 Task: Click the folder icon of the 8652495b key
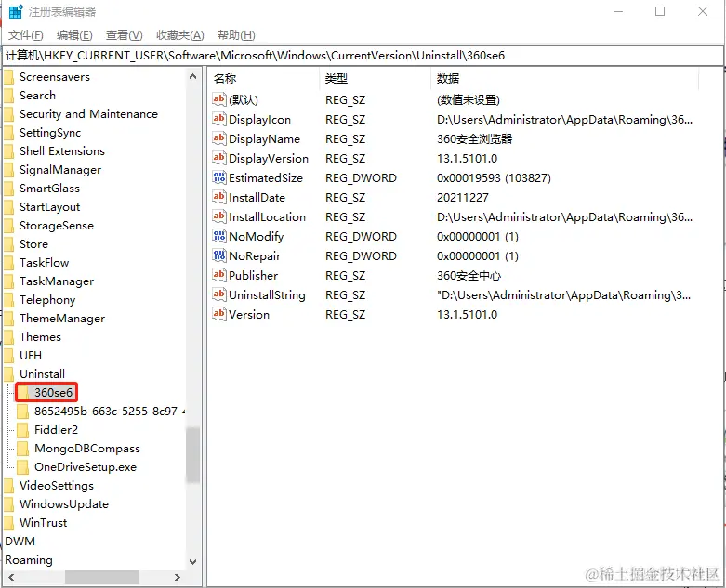coord(22,412)
